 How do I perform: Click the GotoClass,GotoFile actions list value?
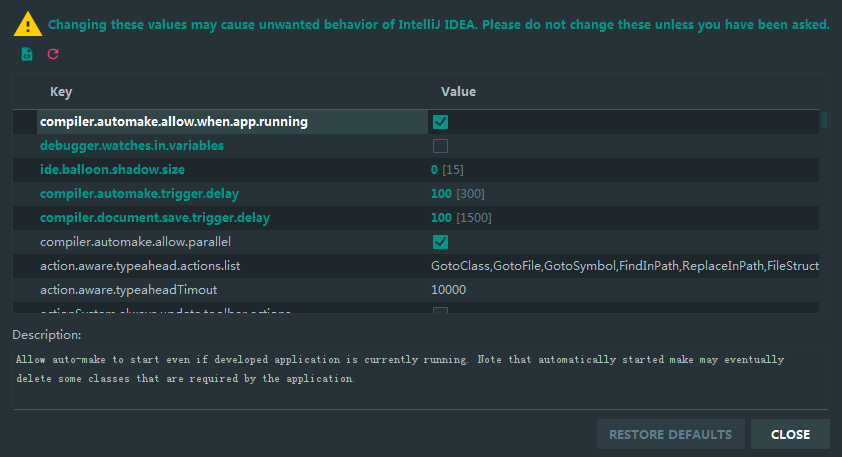tap(625, 266)
